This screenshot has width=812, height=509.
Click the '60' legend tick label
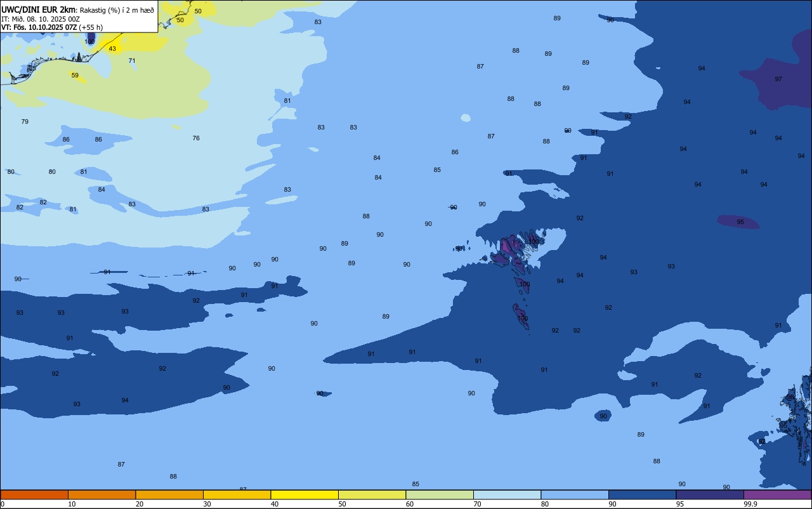click(x=410, y=504)
